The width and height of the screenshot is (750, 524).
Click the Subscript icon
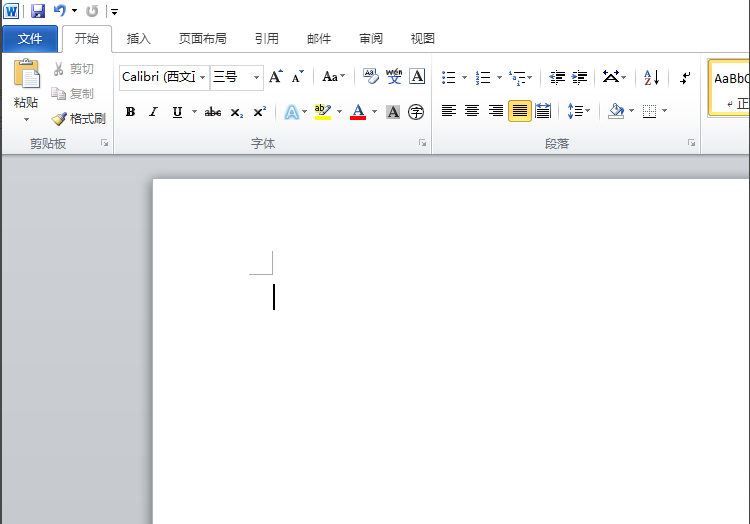coord(236,112)
